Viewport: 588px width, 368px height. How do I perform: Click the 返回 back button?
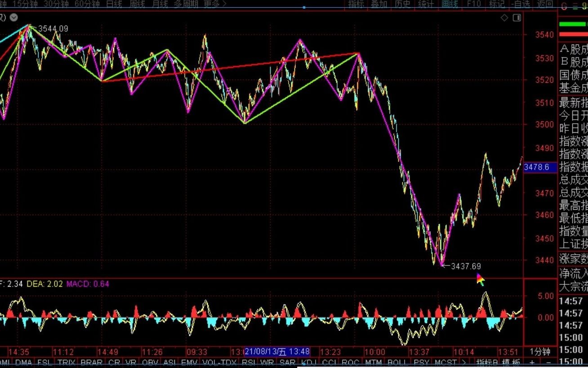point(545,4)
